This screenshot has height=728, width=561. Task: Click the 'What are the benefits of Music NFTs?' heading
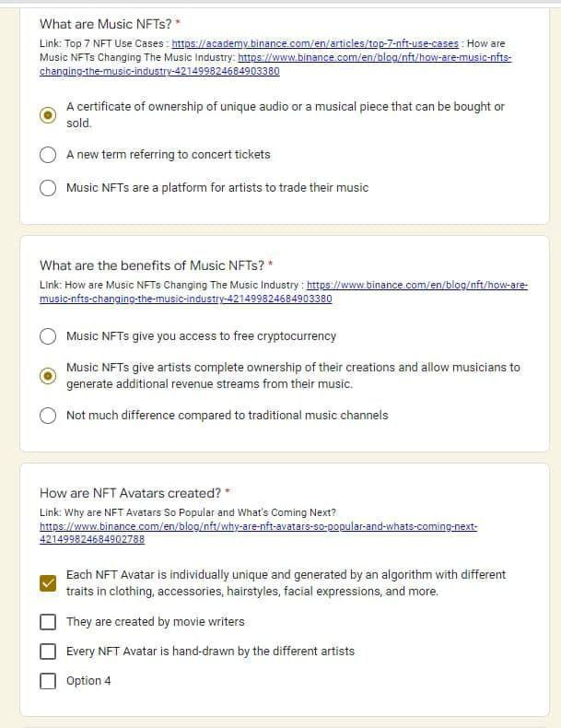pyautogui.click(x=151, y=265)
